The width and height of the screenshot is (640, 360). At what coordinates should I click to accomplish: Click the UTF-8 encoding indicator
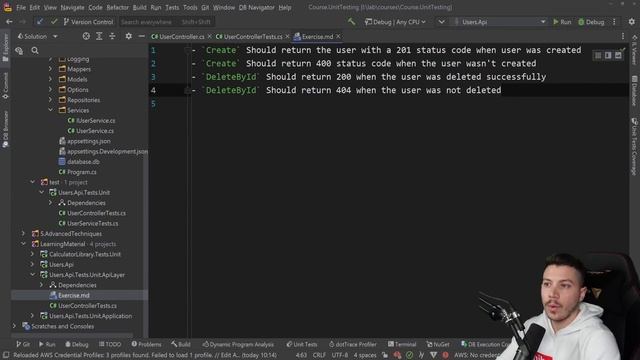340,355
